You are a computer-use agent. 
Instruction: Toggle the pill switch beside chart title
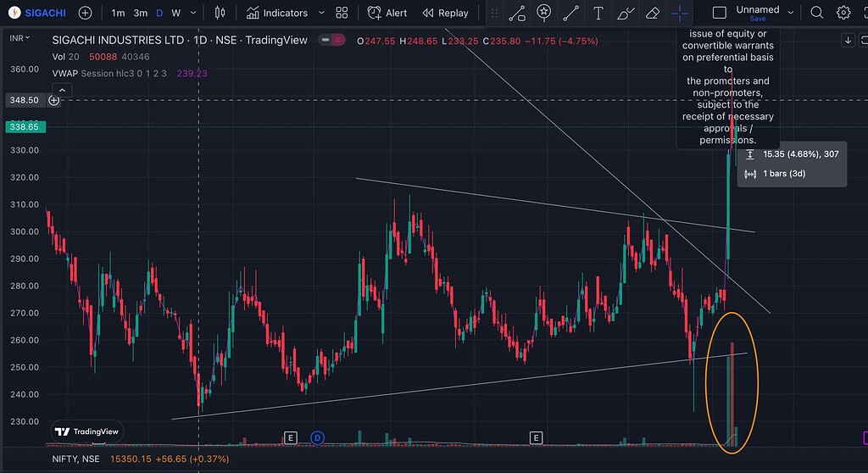click(x=332, y=41)
